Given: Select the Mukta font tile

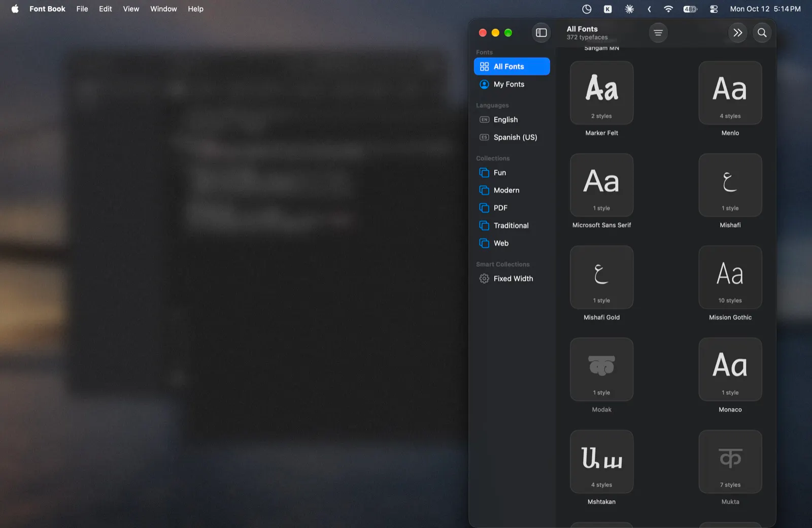Looking at the screenshot, I should [x=730, y=462].
